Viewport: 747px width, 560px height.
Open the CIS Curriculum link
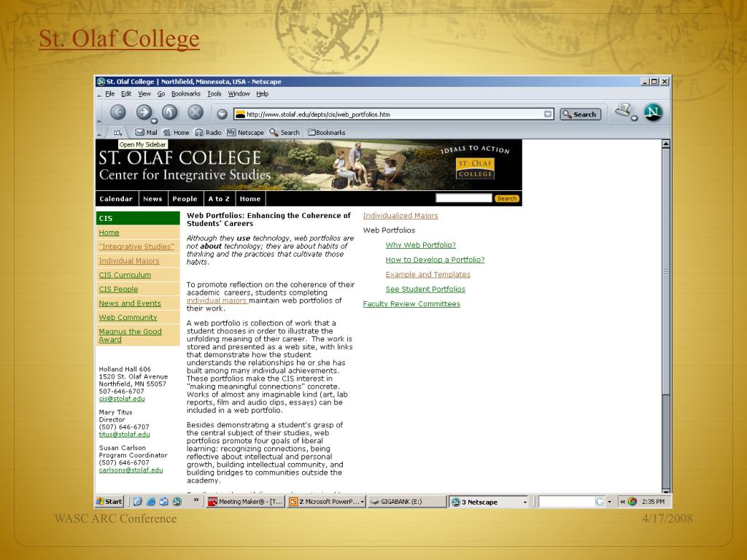(125, 275)
